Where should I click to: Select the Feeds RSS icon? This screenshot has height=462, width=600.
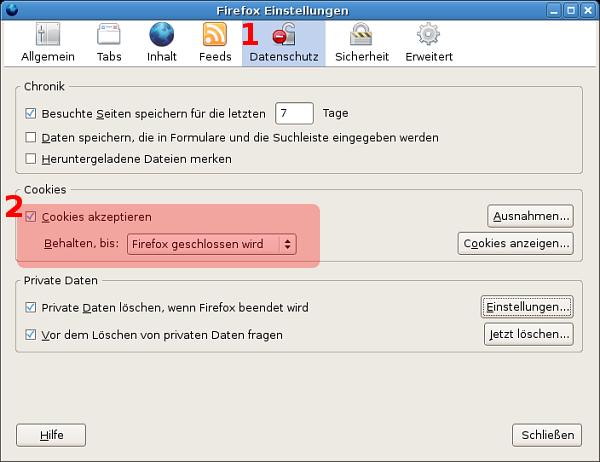click(x=215, y=34)
